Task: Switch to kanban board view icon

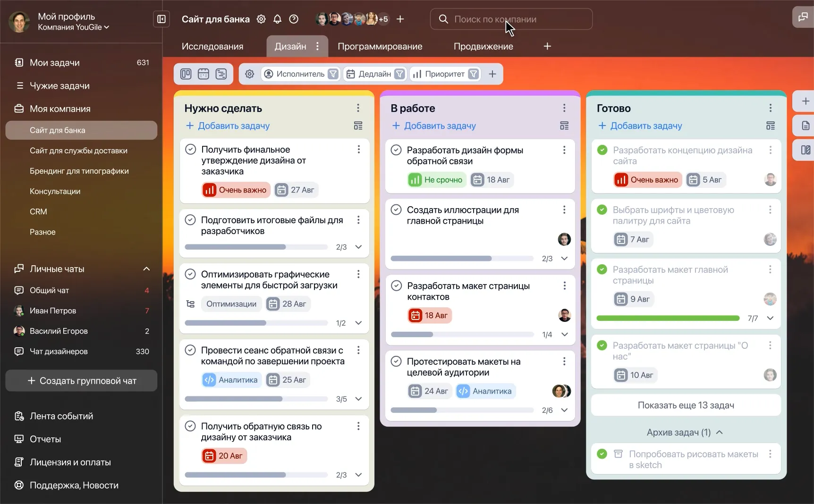Action: point(186,74)
